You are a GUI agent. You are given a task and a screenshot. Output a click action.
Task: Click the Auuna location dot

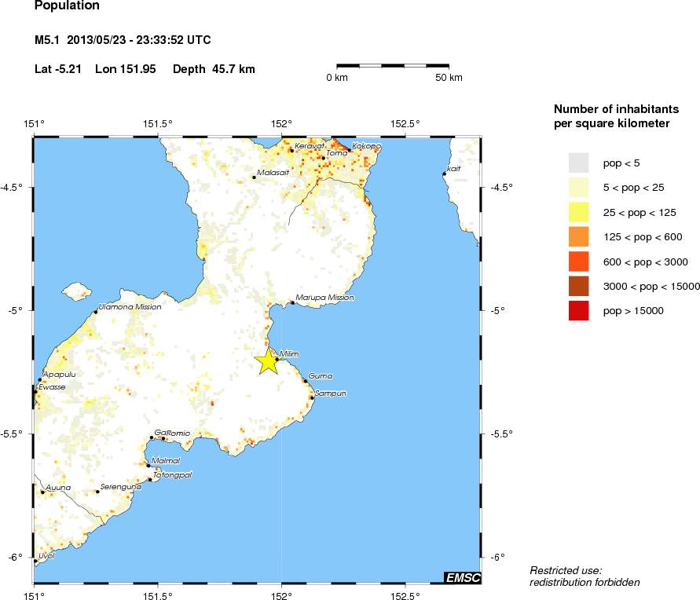(42, 492)
